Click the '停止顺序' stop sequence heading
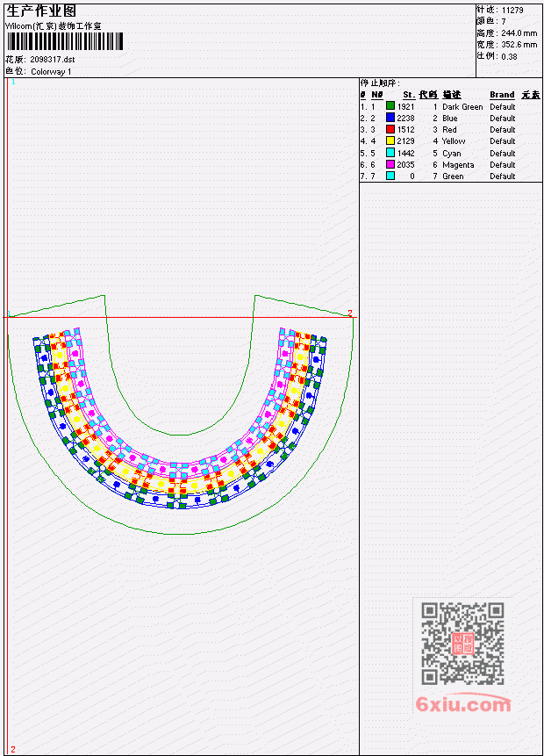Viewport: 544px width, 756px height. (x=380, y=83)
